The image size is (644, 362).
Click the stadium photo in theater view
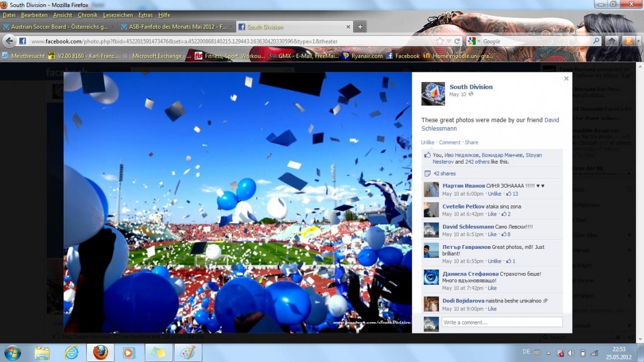(237, 203)
